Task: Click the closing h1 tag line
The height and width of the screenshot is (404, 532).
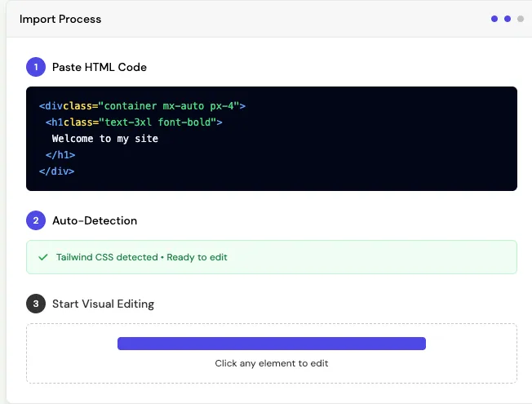Action: (x=60, y=155)
